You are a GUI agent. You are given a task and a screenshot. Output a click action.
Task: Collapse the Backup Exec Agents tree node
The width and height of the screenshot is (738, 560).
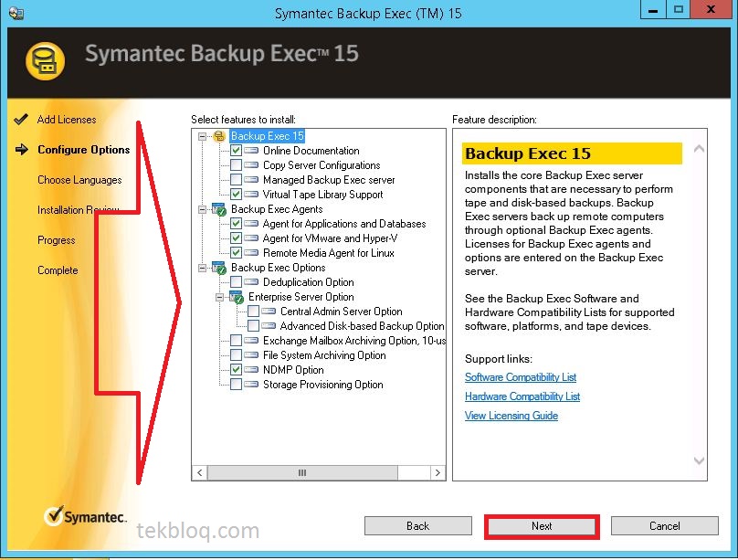(203, 209)
